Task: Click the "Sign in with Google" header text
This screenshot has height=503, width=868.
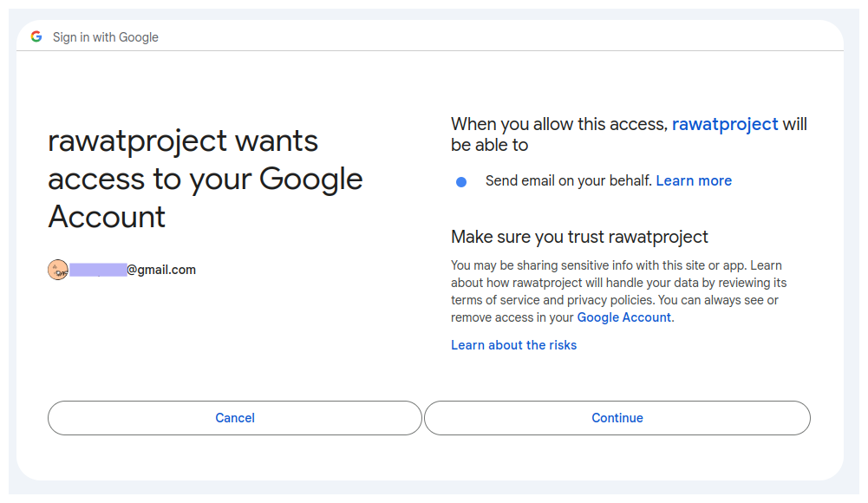Action: [106, 37]
